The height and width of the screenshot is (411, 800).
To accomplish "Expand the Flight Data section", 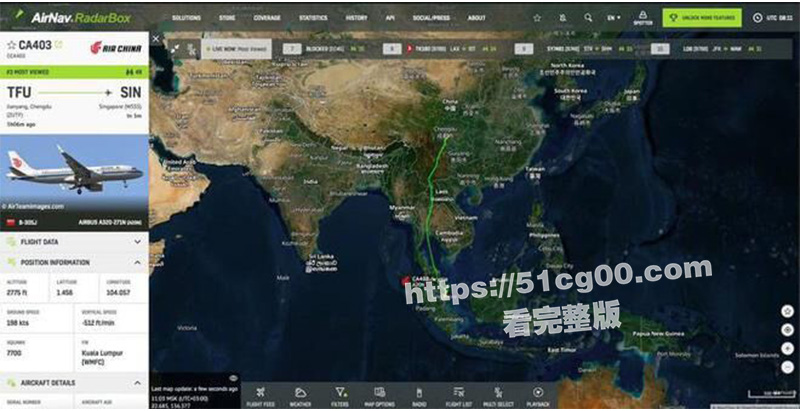I will (x=74, y=242).
